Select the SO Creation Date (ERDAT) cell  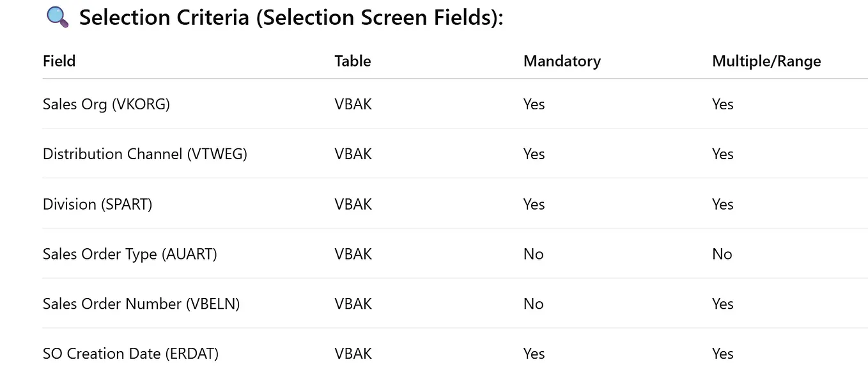130,354
